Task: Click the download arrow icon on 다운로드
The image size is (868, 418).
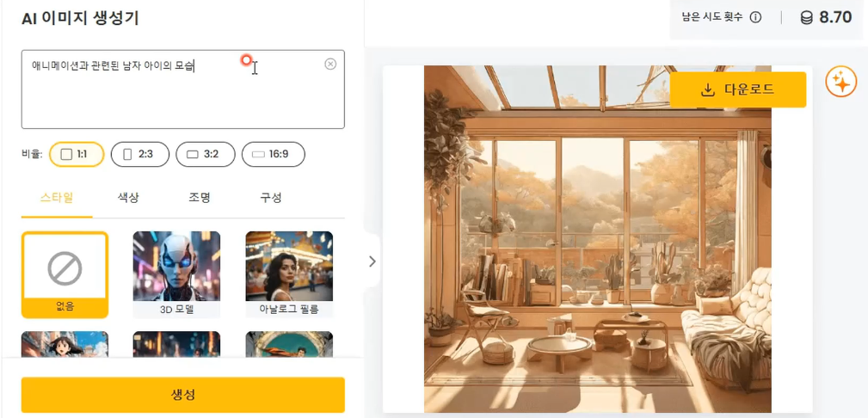Action: click(707, 89)
